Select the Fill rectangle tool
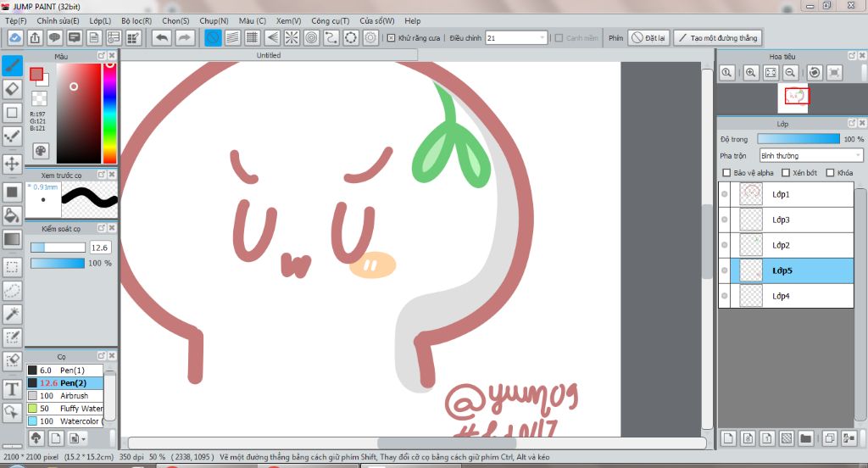This screenshot has width=868, height=468. 12,192
